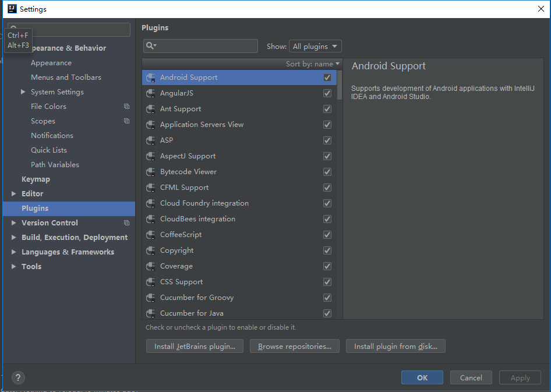
Task: Uncheck the AngularJS plugin
Action: tap(327, 93)
